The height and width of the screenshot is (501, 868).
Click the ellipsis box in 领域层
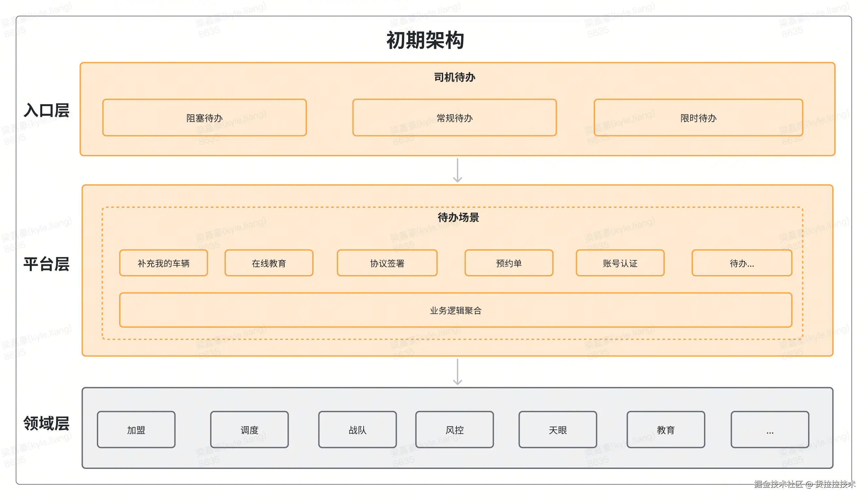769,429
